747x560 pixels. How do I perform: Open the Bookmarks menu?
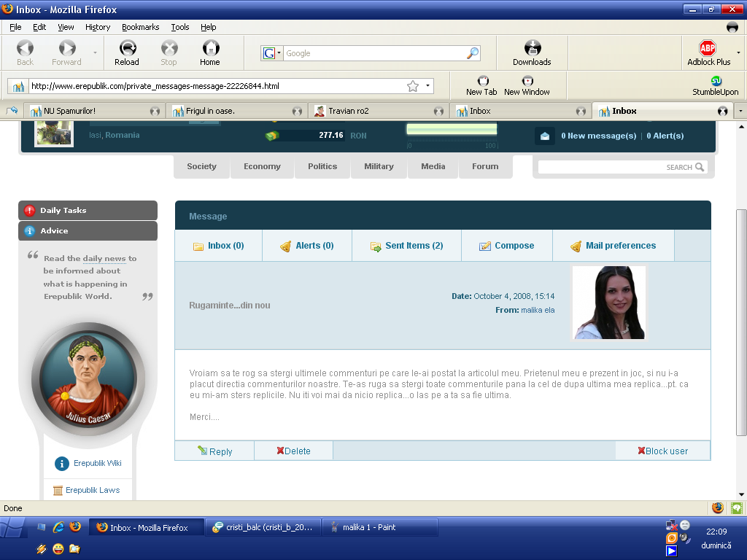(140, 27)
